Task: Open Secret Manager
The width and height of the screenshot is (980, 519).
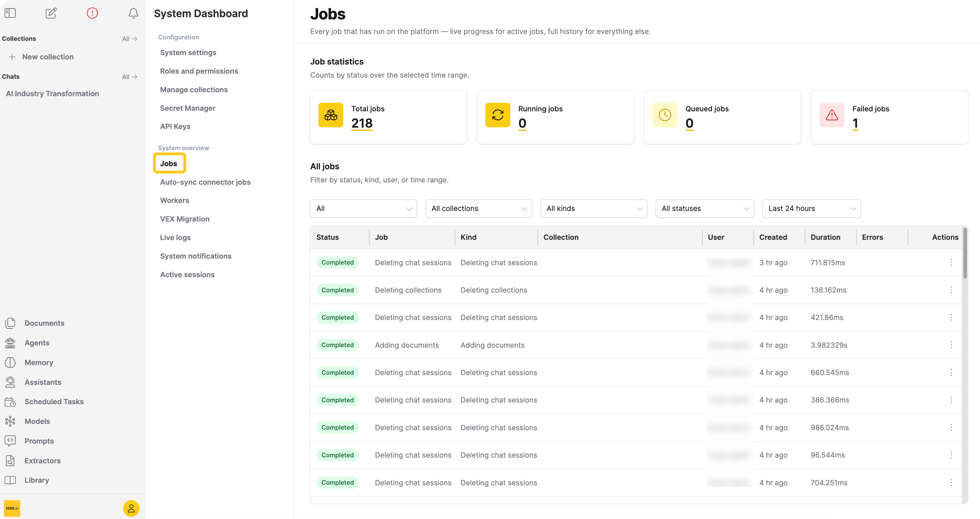Action: (188, 108)
